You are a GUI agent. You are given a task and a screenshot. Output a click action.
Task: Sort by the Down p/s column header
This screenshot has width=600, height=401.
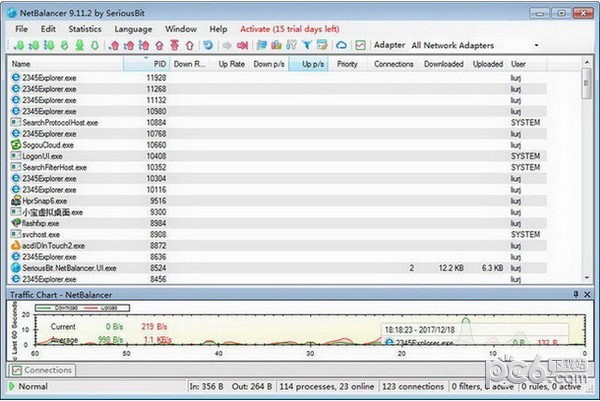269,64
